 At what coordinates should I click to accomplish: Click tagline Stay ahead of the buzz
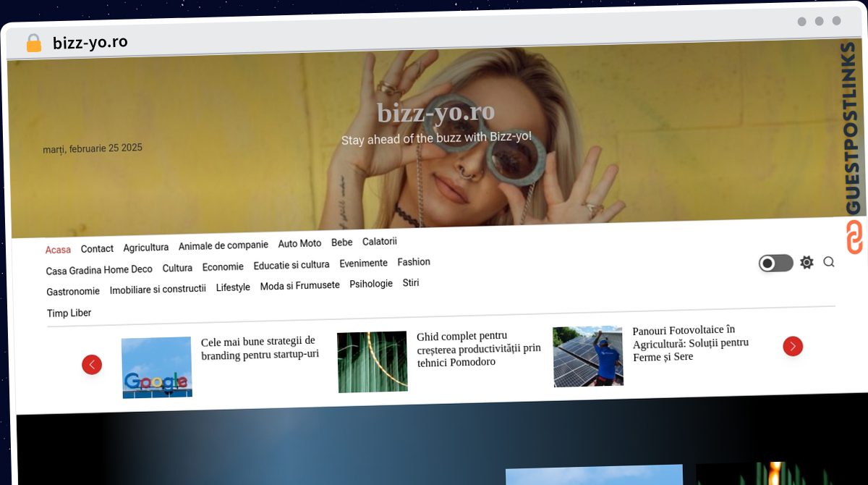[x=436, y=138]
